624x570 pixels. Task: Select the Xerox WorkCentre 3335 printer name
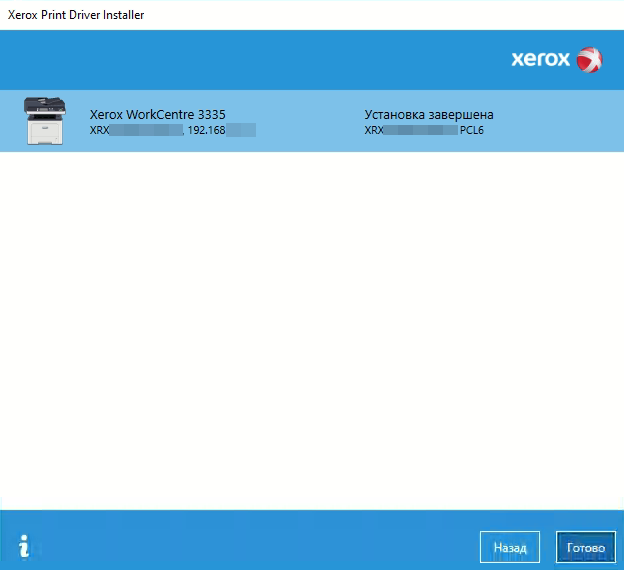(158, 115)
